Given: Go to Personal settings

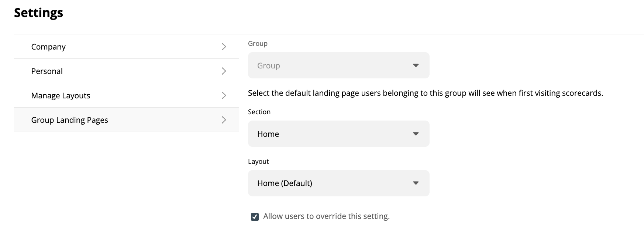Looking at the screenshot, I should [x=47, y=71].
